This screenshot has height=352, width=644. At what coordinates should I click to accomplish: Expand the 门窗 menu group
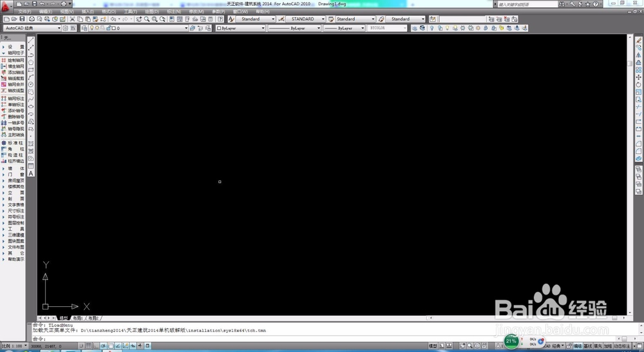pyautogui.click(x=13, y=175)
